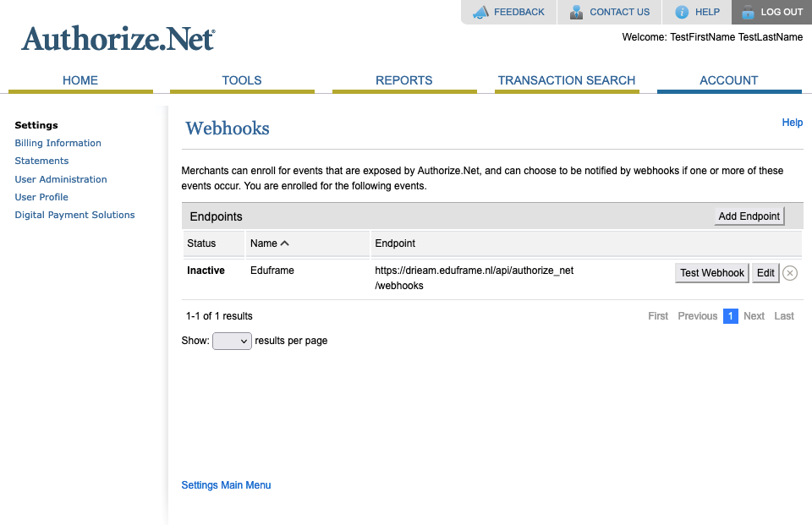Delete the Eduframe endpoint with X icon
Viewport: 812px width, 525px height.
(x=790, y=273)
